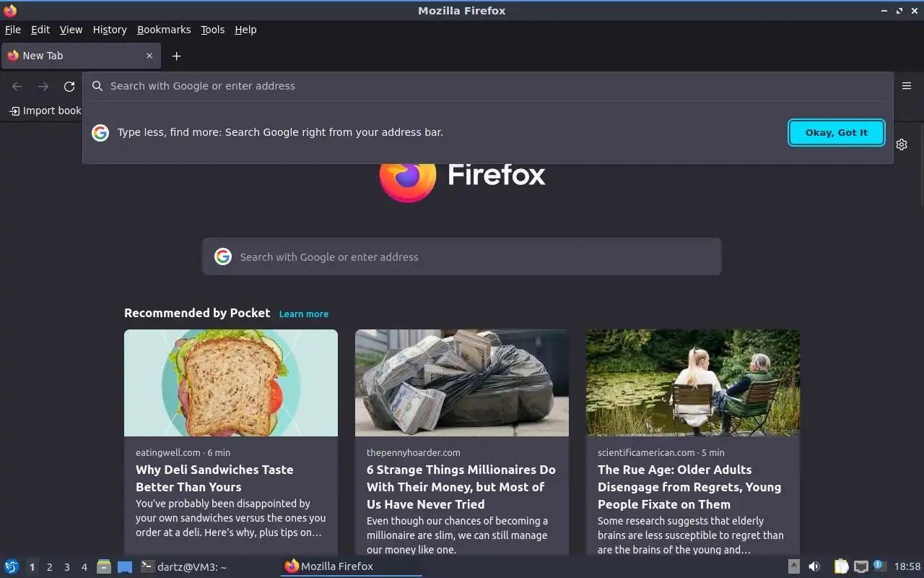Click the Okay, Got It button
Image resolution: width=924 pixels, height=578 pixels.
(836, 132)
